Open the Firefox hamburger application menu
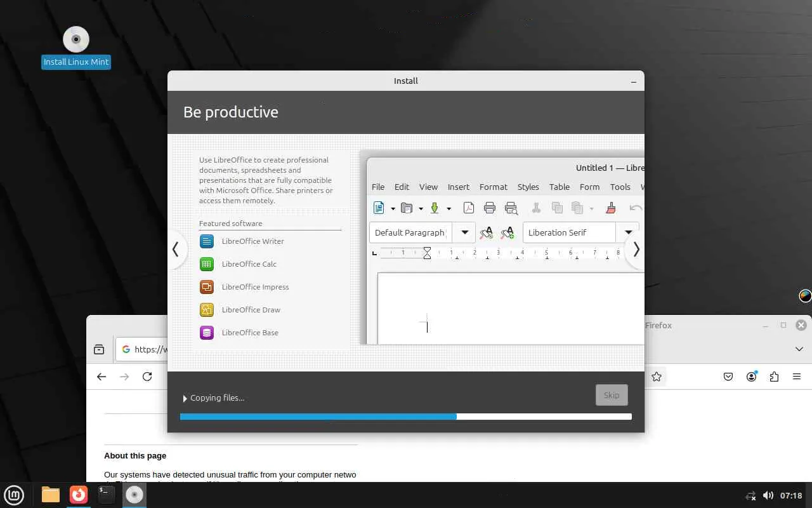Screen dimensions: 812x508 (x=797, y=377)
